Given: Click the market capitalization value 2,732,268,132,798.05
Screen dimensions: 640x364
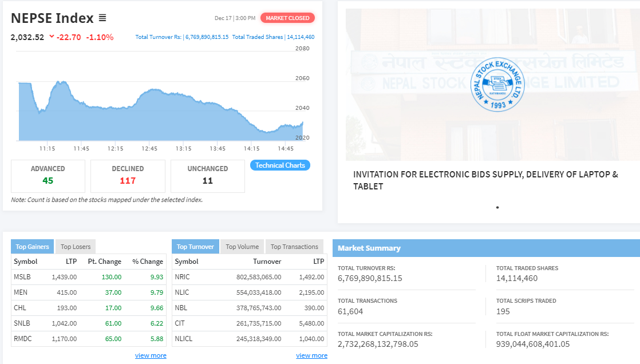Looking at the screenshot, I should [378, 344].
